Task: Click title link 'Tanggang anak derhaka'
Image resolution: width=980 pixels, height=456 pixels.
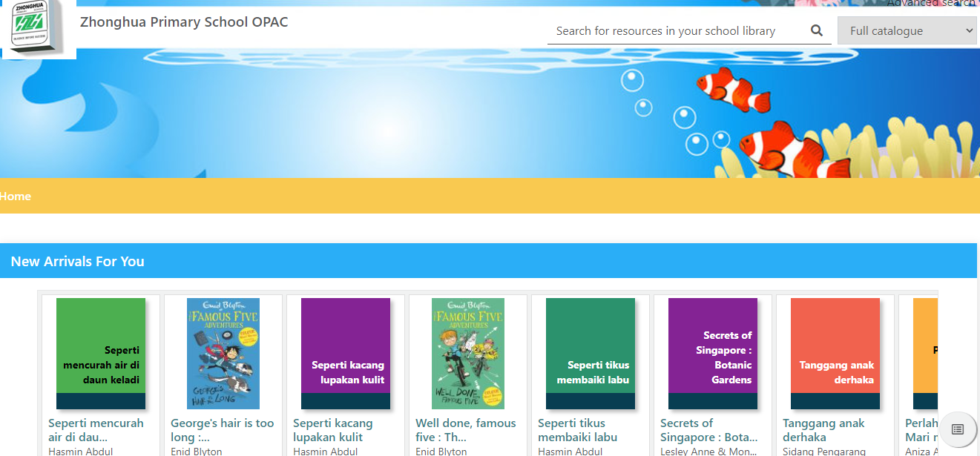Action: coord(824,430)
